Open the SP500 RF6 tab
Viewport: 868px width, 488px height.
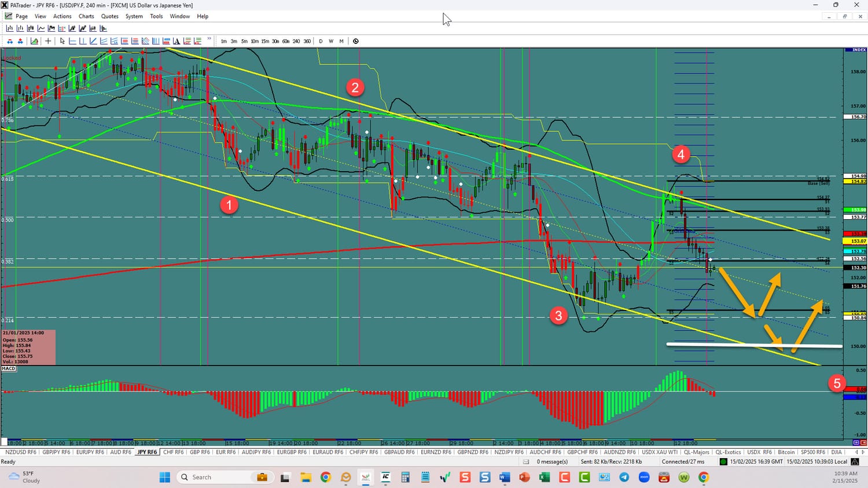tap(812, 452)
